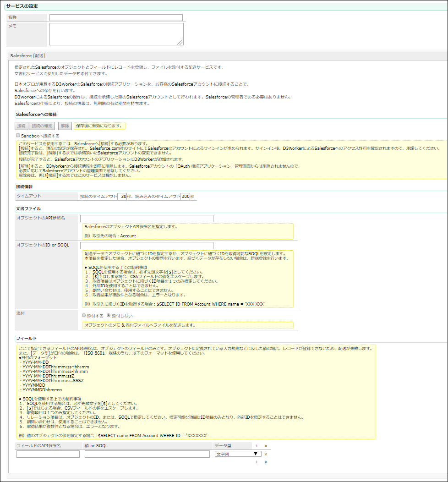
Task: Click the × icon under the field table
Action: coord(266,462)
